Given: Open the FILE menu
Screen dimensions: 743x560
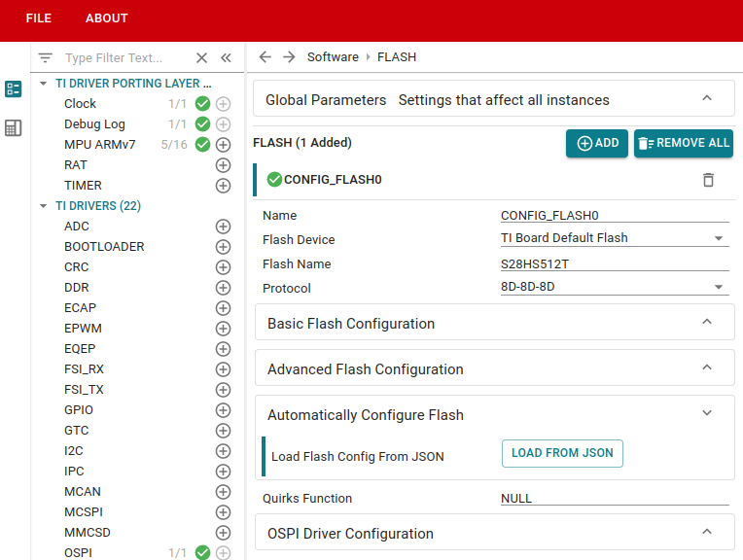Looking at the screenshot, I should coord(39,18).
